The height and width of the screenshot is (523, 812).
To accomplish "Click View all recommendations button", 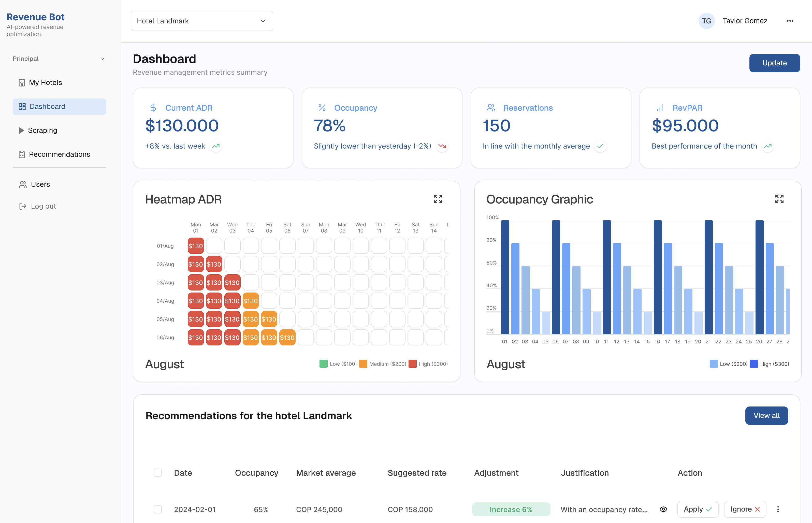I will point(766,415).
